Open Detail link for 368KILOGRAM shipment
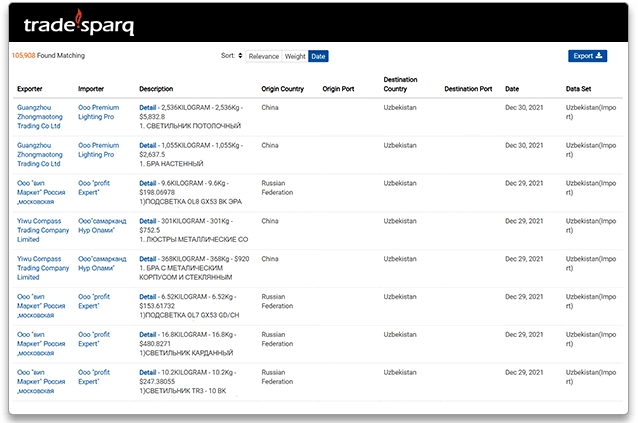Screen dimensions: 638x423 pyautogui.click(x=148, y=259)
